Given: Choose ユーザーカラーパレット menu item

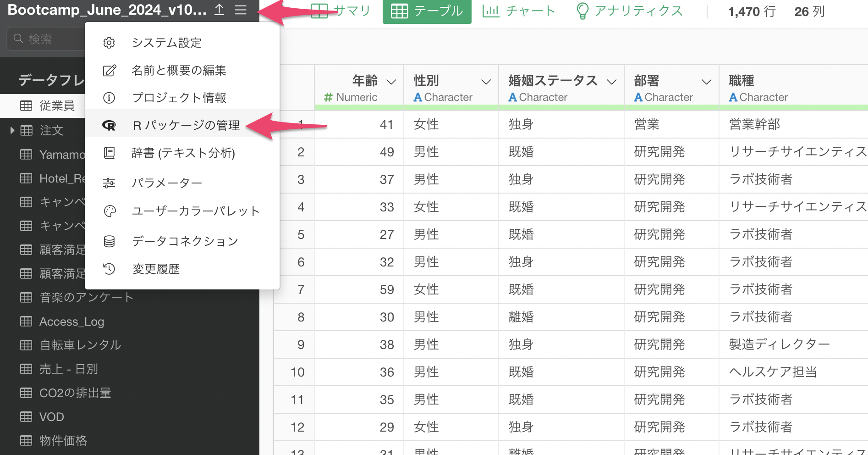Looking at the screenshot, I should 182,211.
